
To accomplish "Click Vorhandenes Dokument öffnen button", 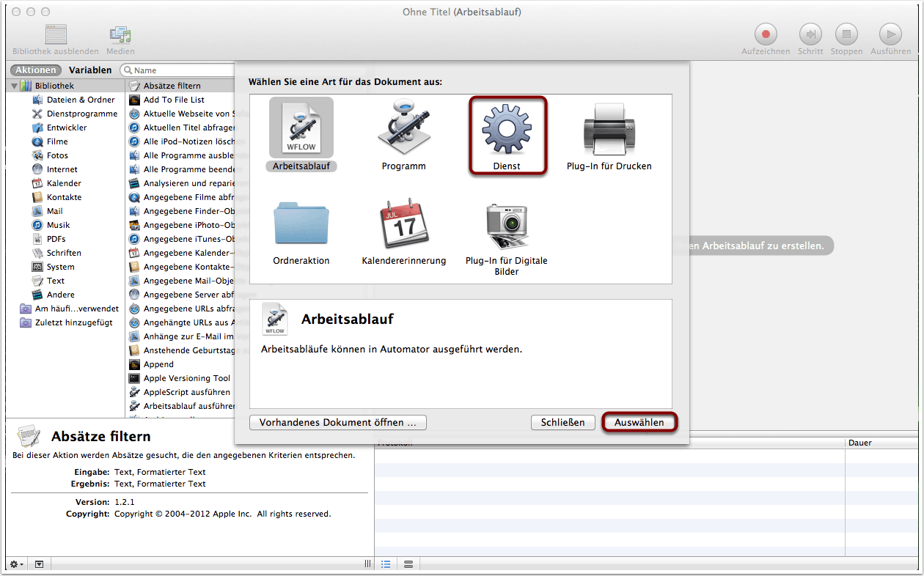I will [338, 422].
